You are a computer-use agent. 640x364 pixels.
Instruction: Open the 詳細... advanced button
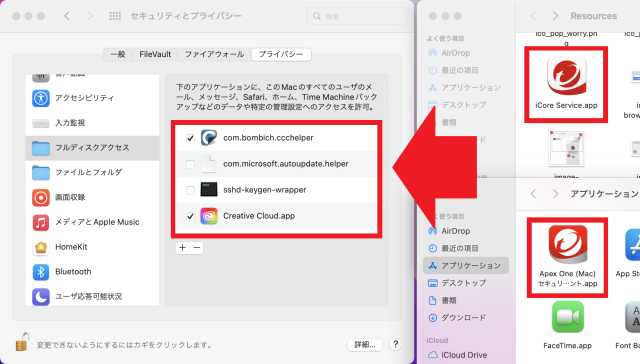pyautogui.click(x=365, y=345)
